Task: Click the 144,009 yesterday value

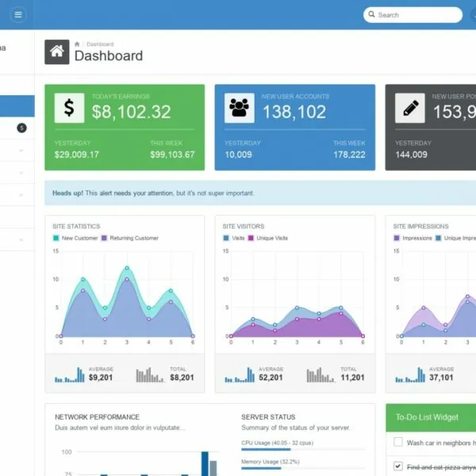Action: click(411, 155)
